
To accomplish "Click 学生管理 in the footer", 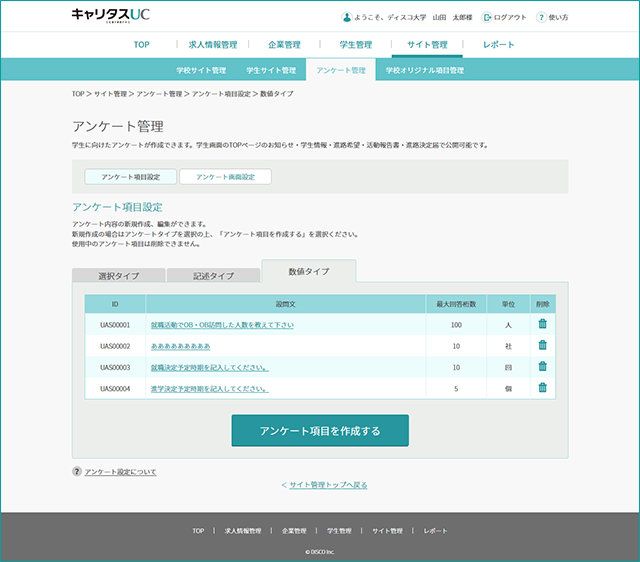I will 339,531.
